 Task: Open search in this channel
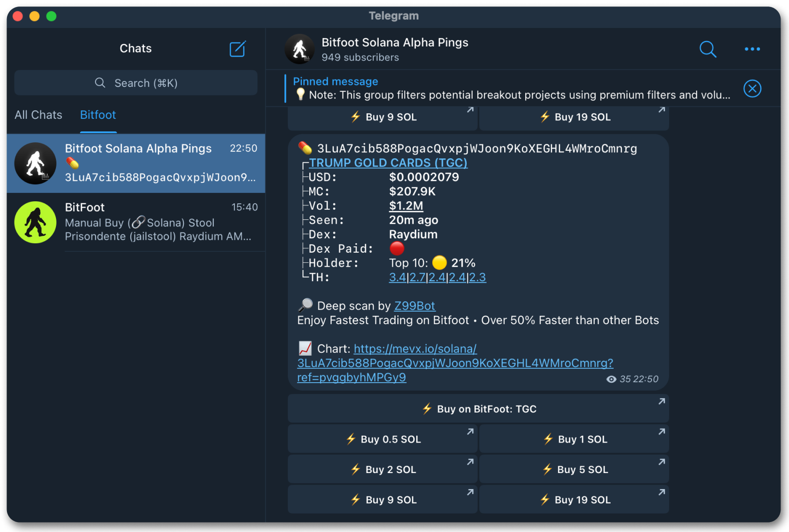(x=708, y=49)
